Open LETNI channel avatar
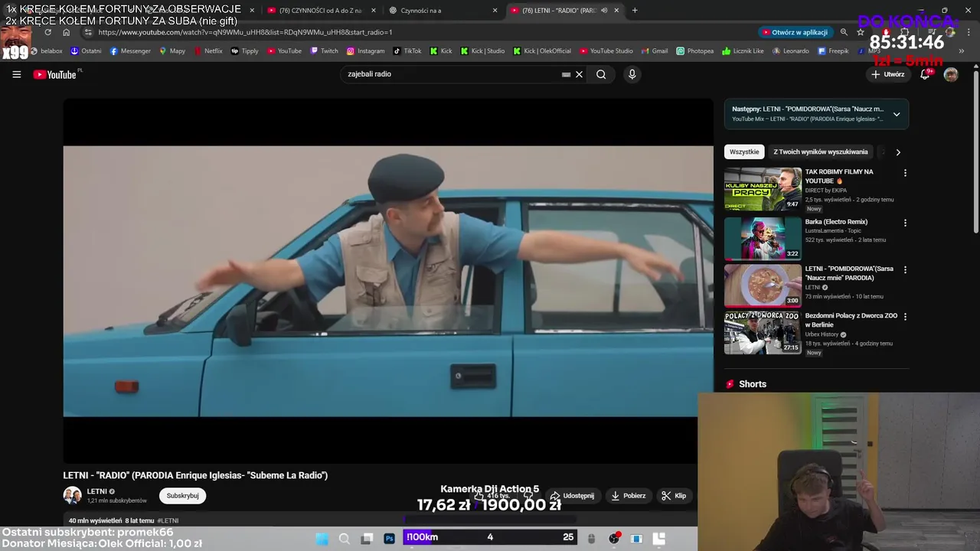 click(72, 495)
